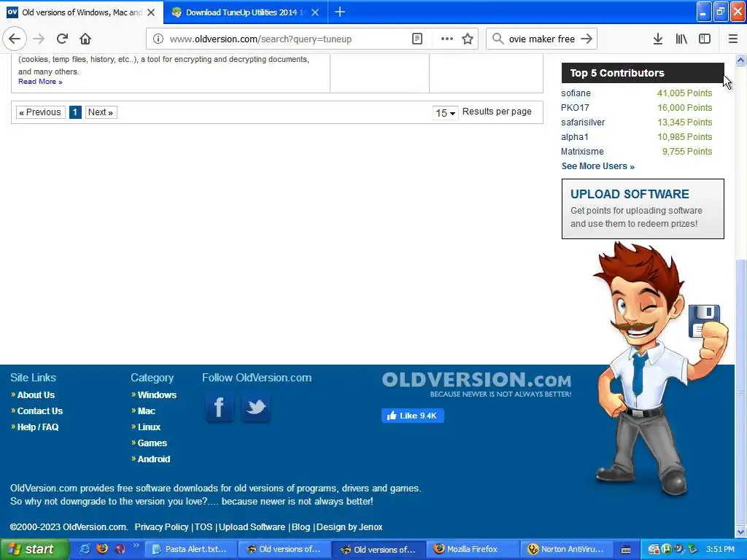Click the OLDVERSION.COM footer logo
747x560 pixels.
[476, 384]
